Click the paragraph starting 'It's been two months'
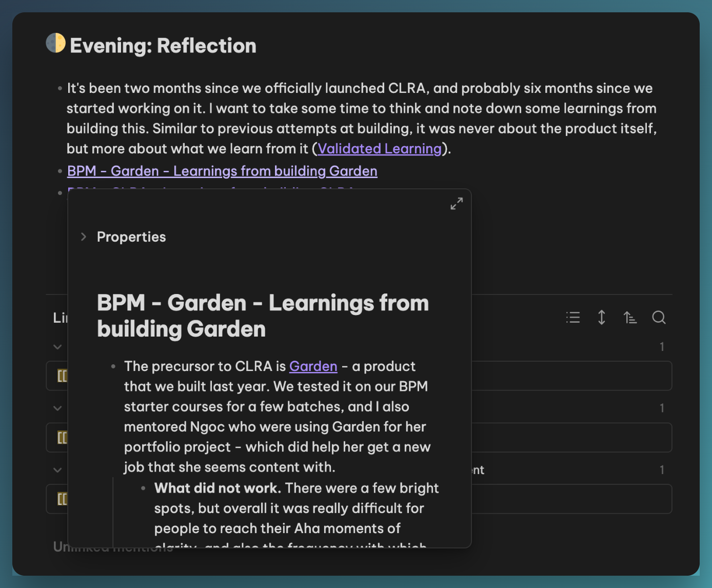The width and height of the screenshot is (712, 588). click(x=362, y=119)
